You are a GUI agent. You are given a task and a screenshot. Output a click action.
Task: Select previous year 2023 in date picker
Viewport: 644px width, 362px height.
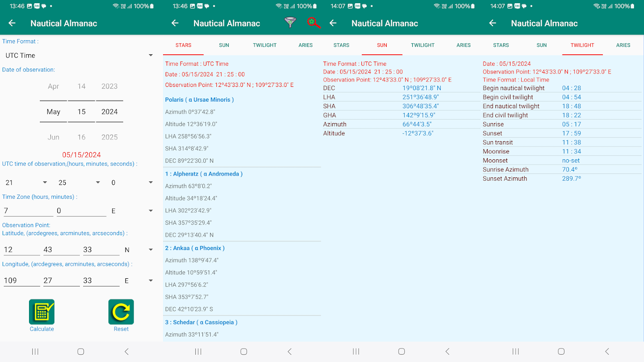(110, 86)
